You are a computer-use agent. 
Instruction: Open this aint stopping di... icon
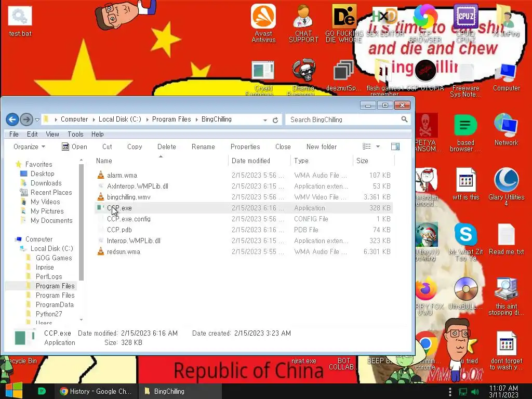pyautogui.click(x=506, y=296)
